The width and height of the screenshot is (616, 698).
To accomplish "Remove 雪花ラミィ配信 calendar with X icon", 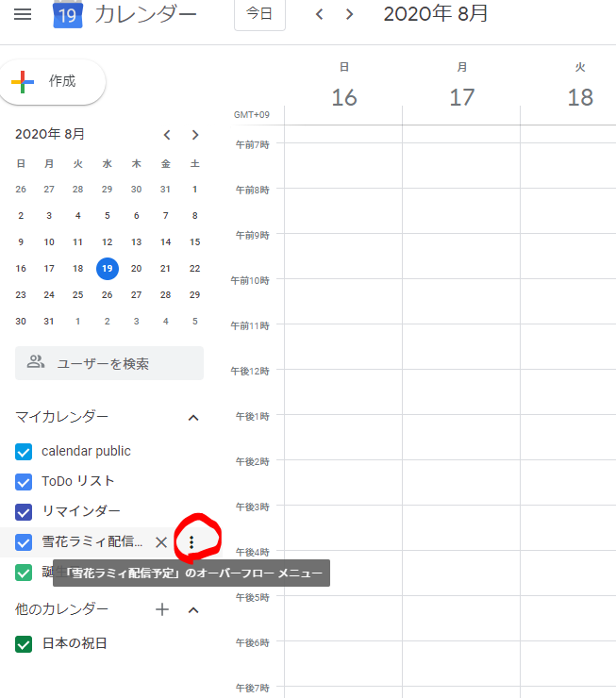I will tap(161, 542).
